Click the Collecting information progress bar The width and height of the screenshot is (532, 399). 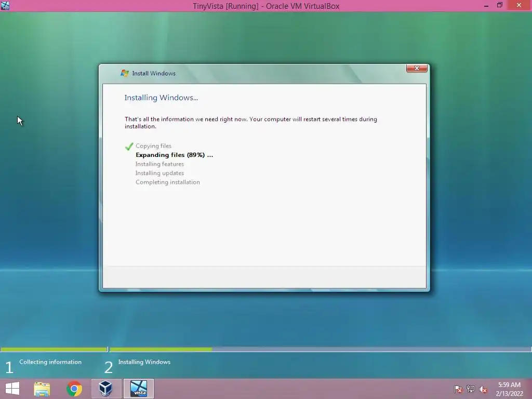54,349
